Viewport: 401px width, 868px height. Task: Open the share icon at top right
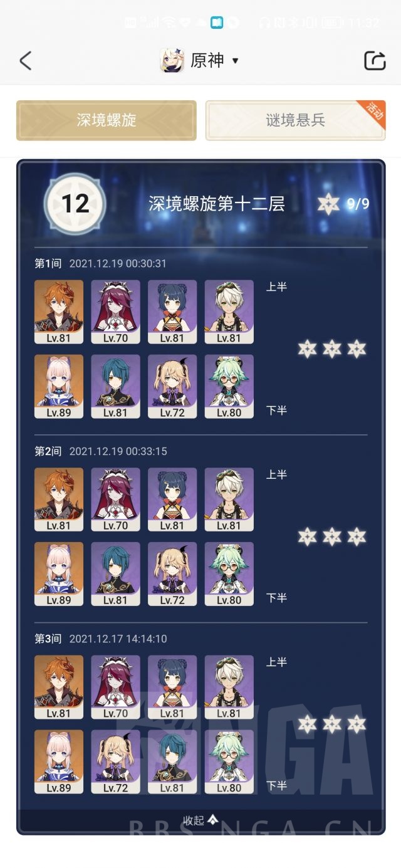click(375, 61)
